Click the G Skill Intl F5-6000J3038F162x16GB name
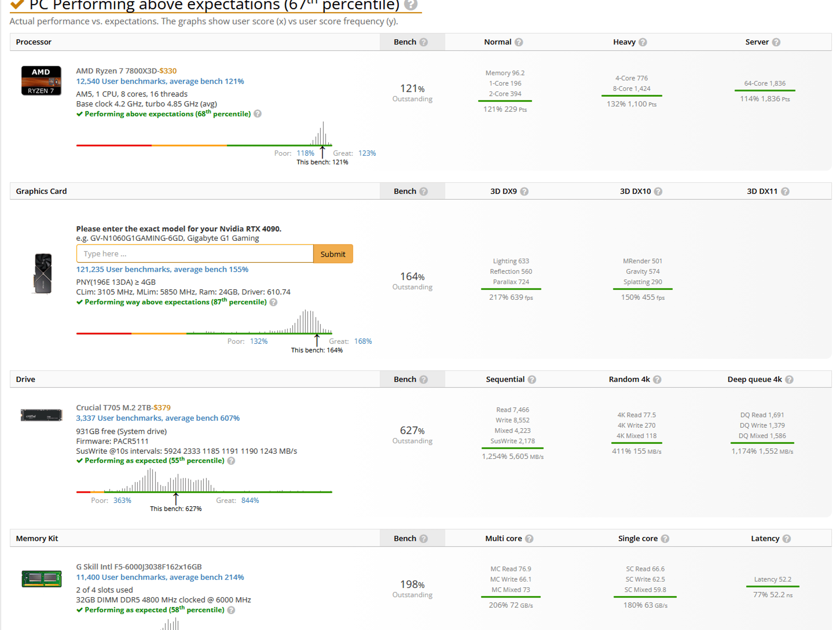The height and width of the screenshot is (630, 840). [x=139, y=567]
